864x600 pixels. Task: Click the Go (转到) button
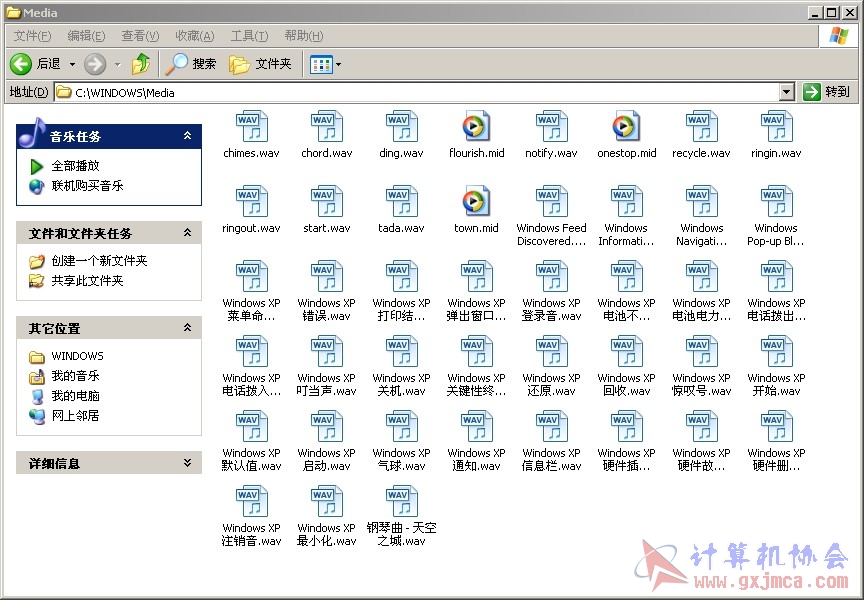(x=827, y=92)
